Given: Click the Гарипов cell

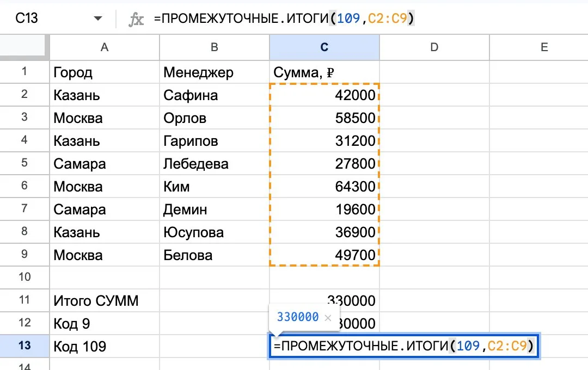Looking at the screenshot, I should click(215, 140).
